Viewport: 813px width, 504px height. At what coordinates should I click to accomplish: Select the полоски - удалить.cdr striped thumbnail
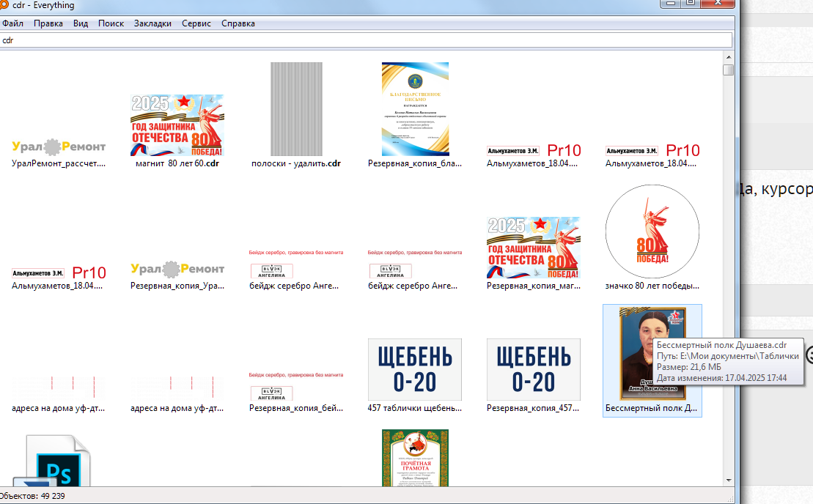tap(296, 109)
